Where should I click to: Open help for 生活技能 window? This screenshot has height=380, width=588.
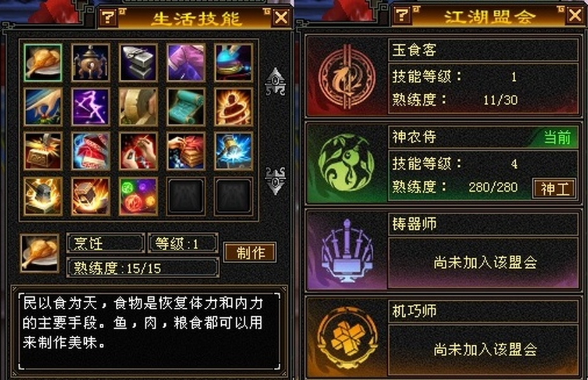pos(108,16)
